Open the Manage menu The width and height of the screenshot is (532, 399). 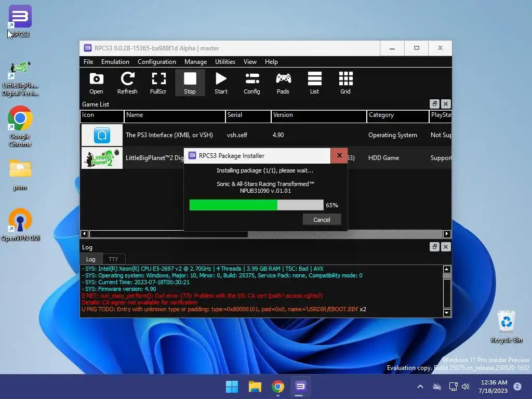[x=195, y=62]
